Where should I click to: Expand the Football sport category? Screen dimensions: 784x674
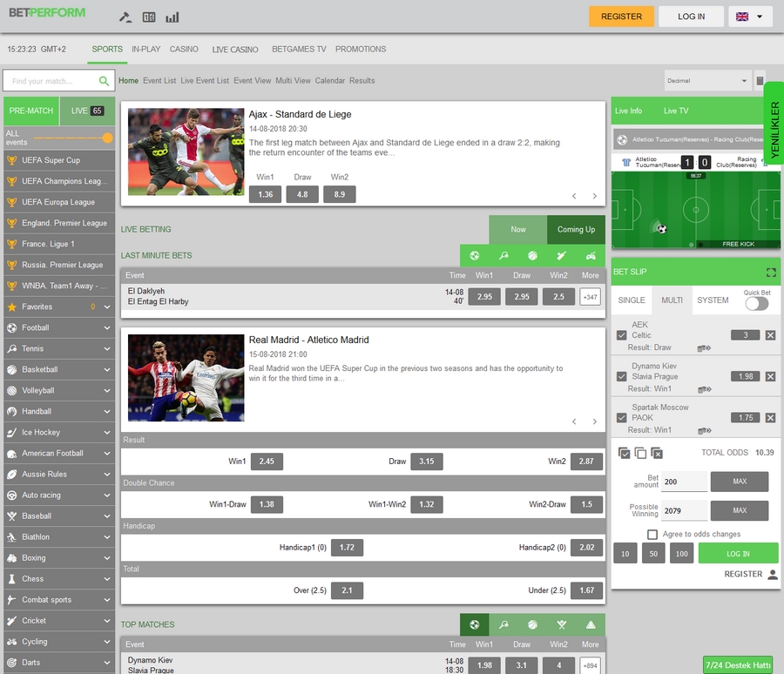pyautogui.click(x=59, y=328)
